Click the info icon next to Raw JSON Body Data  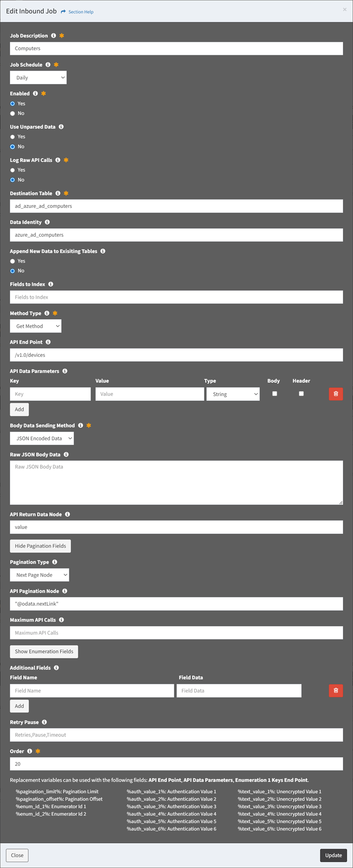point(66,454)
